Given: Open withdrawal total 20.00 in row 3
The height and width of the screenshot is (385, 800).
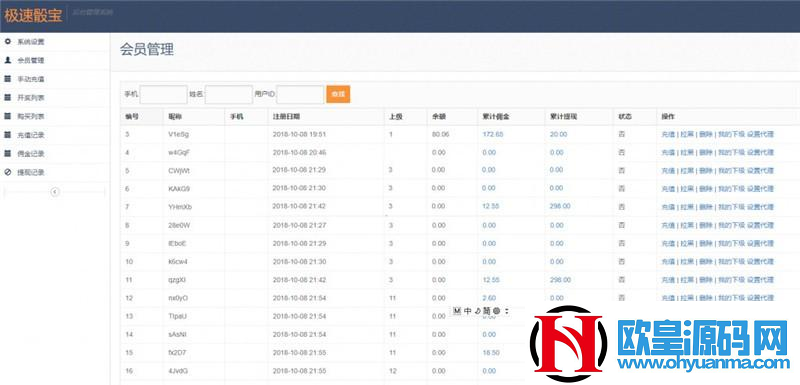Looking at the screenshot, I should point(558,134).
